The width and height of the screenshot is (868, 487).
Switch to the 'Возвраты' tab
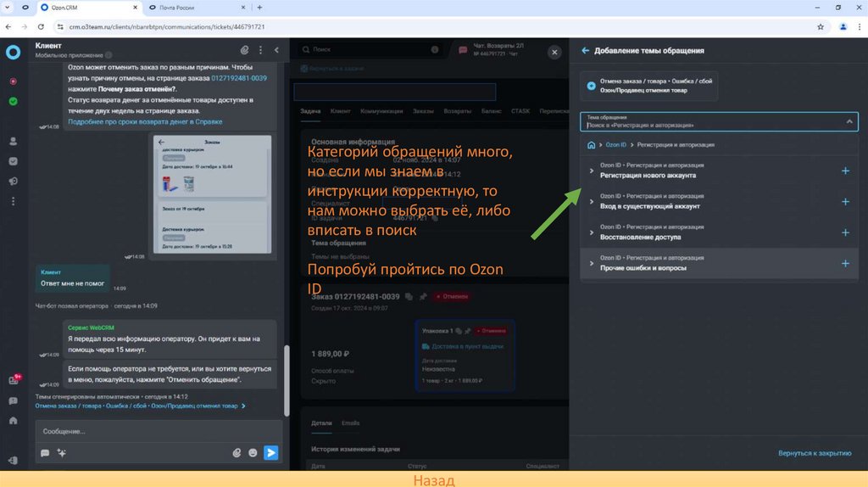(x=457, y=111)
